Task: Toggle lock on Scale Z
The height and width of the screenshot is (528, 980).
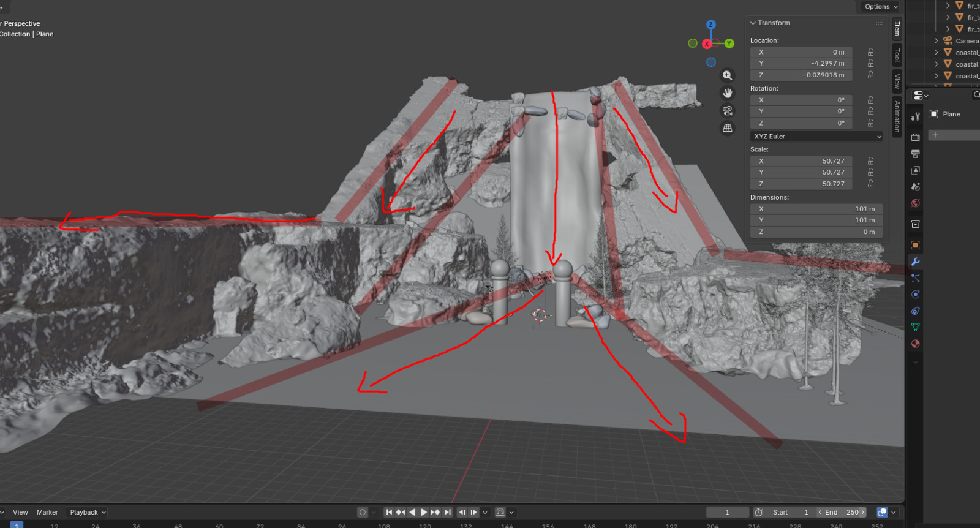Action: click(x=870, y=184)
